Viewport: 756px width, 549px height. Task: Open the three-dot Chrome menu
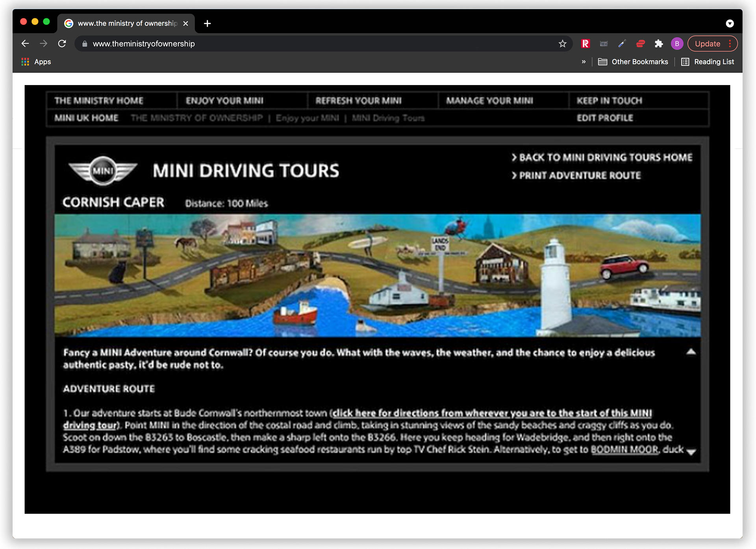click(730, 44)
